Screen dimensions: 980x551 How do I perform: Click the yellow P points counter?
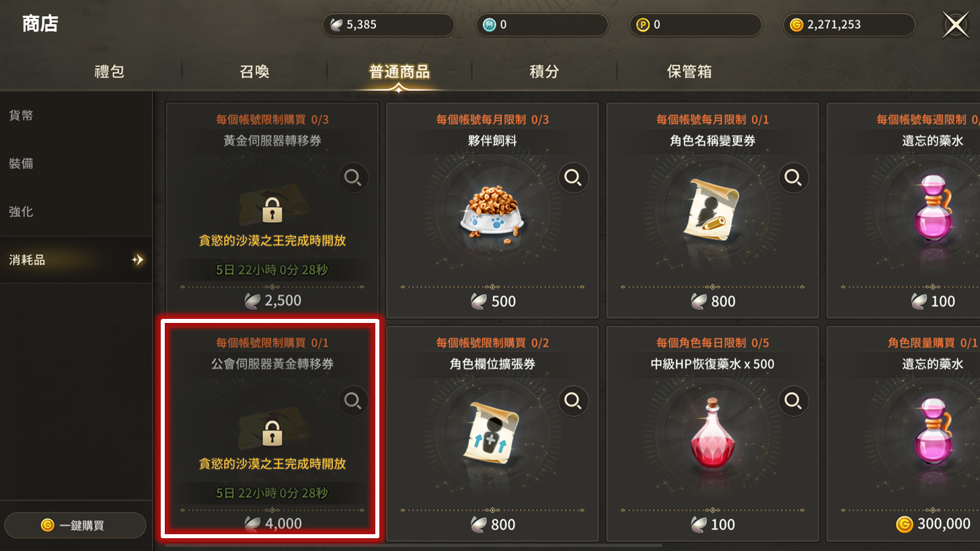tap(695, 25)
